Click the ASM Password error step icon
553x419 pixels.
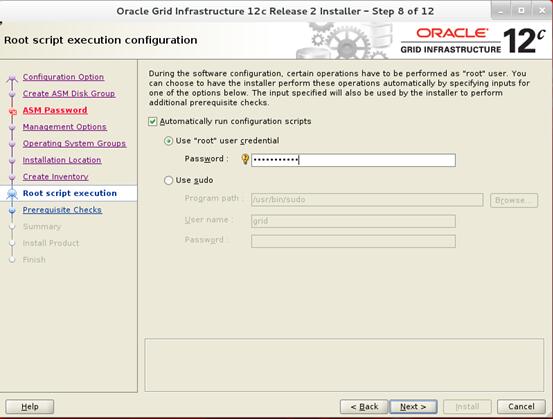[13, 111]
